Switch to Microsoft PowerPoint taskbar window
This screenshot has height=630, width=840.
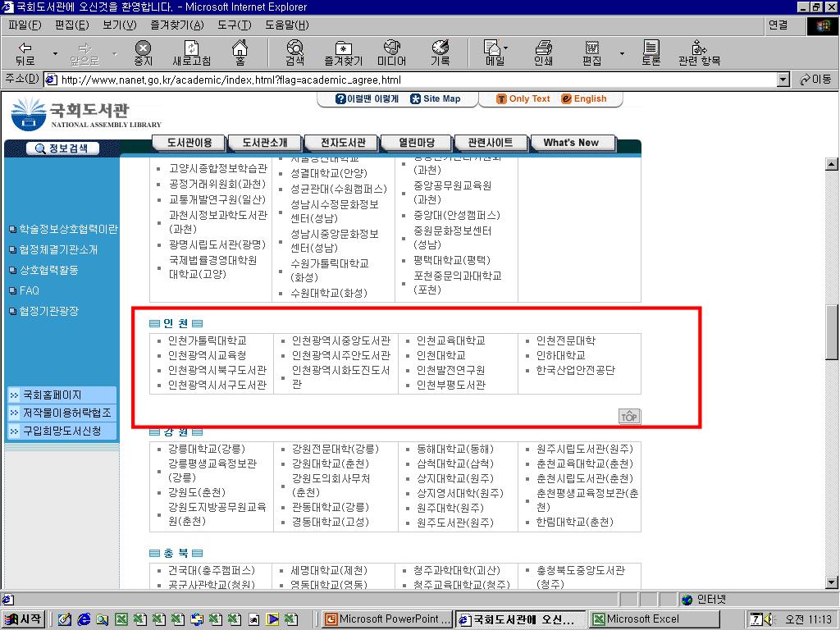tap(388, 619)
